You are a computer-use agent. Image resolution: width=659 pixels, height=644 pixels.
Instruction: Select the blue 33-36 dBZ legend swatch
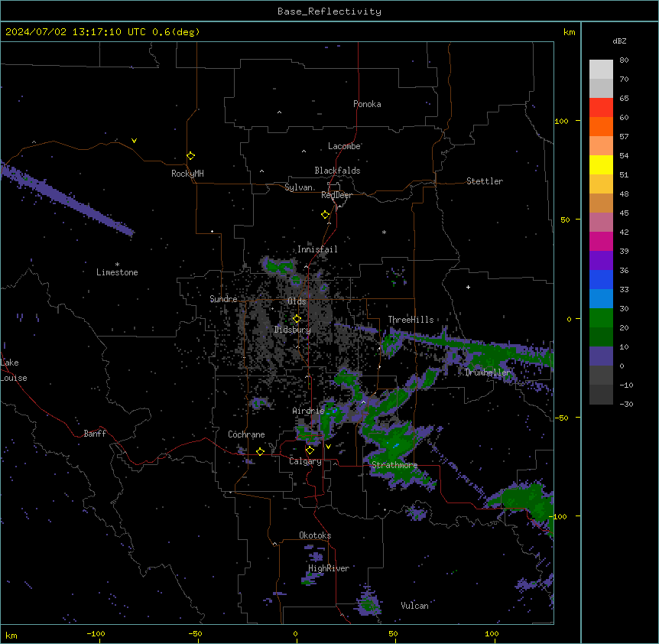(x=601, y=280)
